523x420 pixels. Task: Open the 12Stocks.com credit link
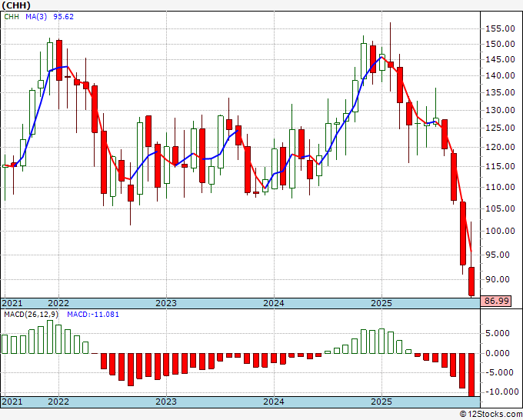[x=491, y=415]
